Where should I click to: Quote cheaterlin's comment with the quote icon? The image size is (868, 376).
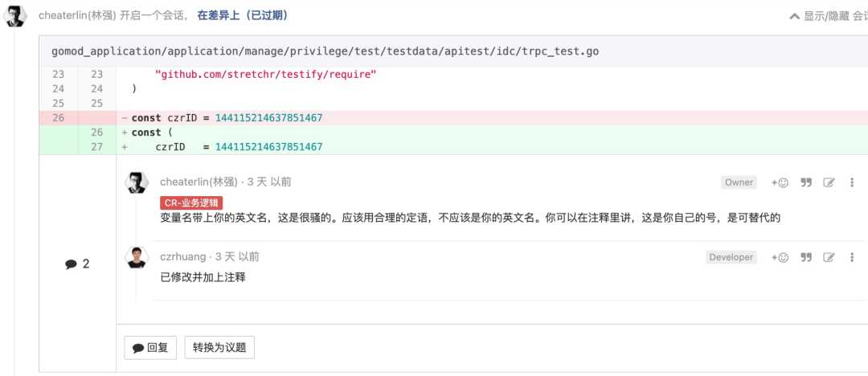pyautogui.click(x=806, y=182)
